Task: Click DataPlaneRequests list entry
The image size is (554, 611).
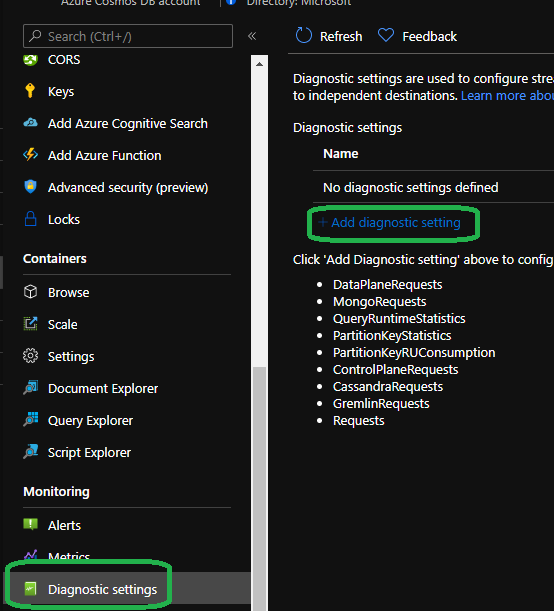Action: (x=388, y=284)
